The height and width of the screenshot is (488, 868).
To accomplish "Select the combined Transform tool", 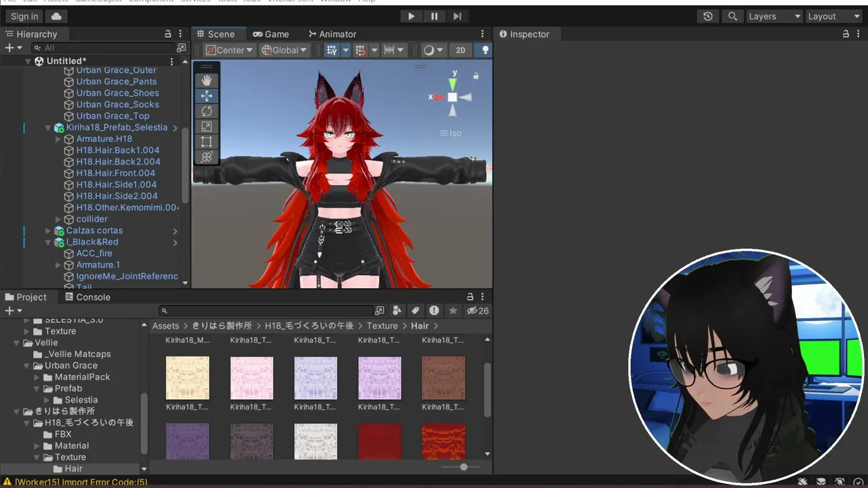I will click(207, 157).
